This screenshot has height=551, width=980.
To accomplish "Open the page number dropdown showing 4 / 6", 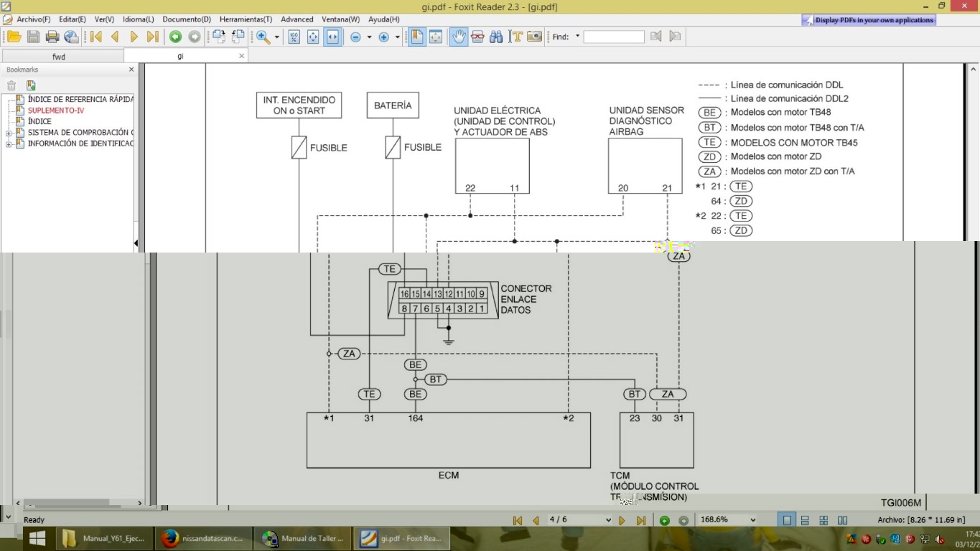I will point(607,520).
